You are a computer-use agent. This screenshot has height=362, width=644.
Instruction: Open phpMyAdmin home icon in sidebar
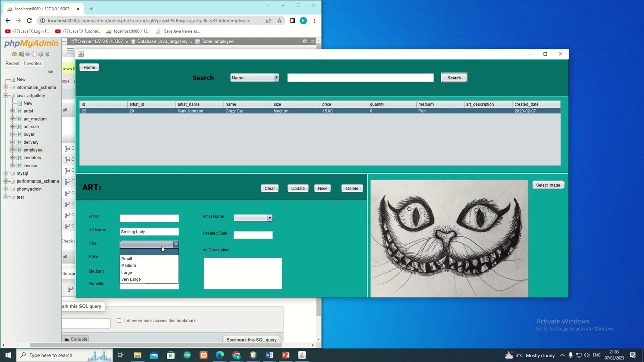tap(14, 54)
